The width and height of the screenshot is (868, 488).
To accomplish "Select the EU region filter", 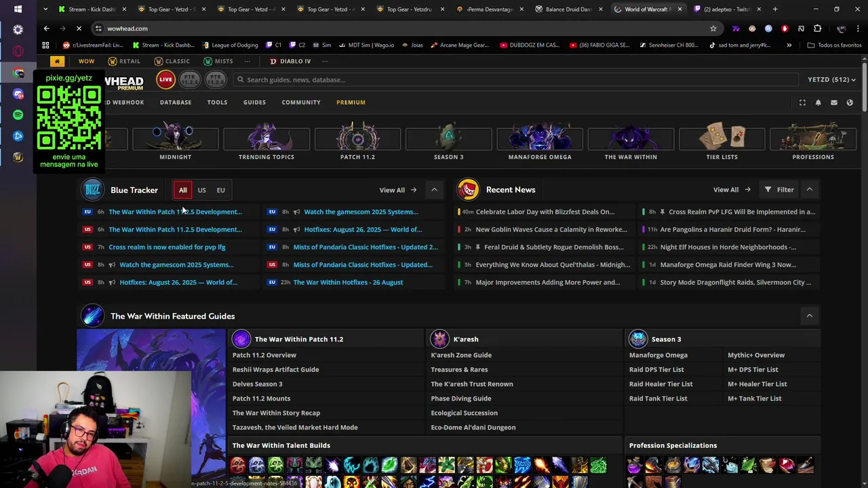I will [220, 190].
